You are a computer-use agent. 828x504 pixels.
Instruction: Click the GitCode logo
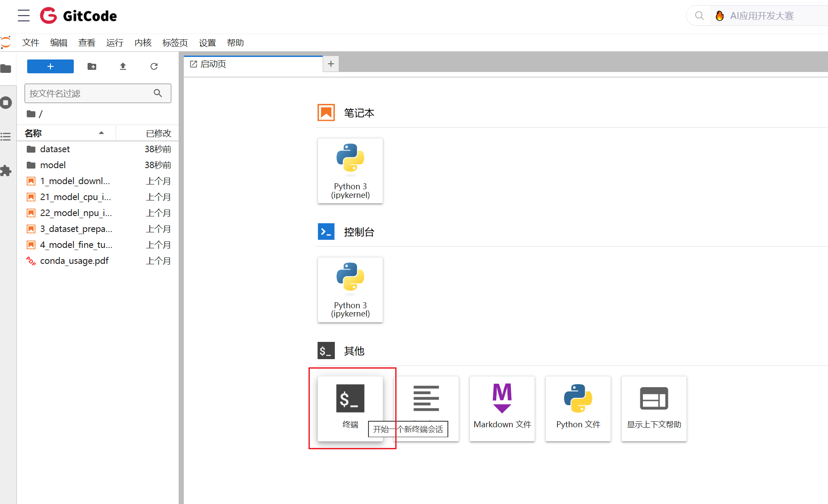[79, 16]
